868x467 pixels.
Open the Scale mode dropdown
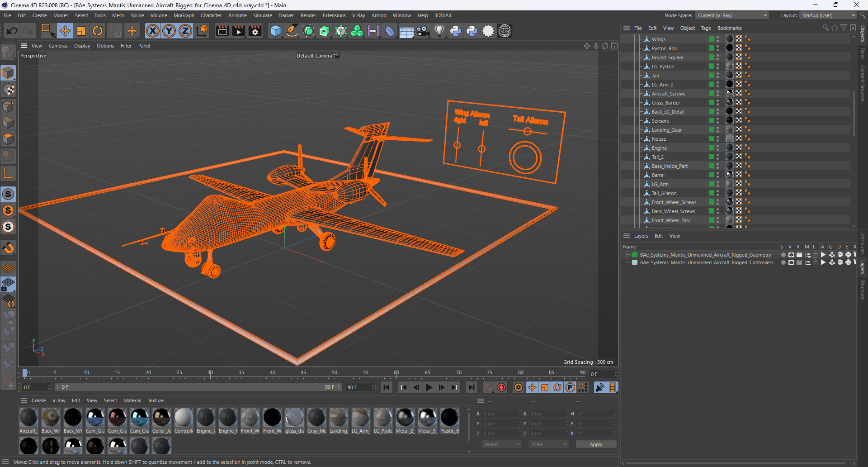pos(548,444)
